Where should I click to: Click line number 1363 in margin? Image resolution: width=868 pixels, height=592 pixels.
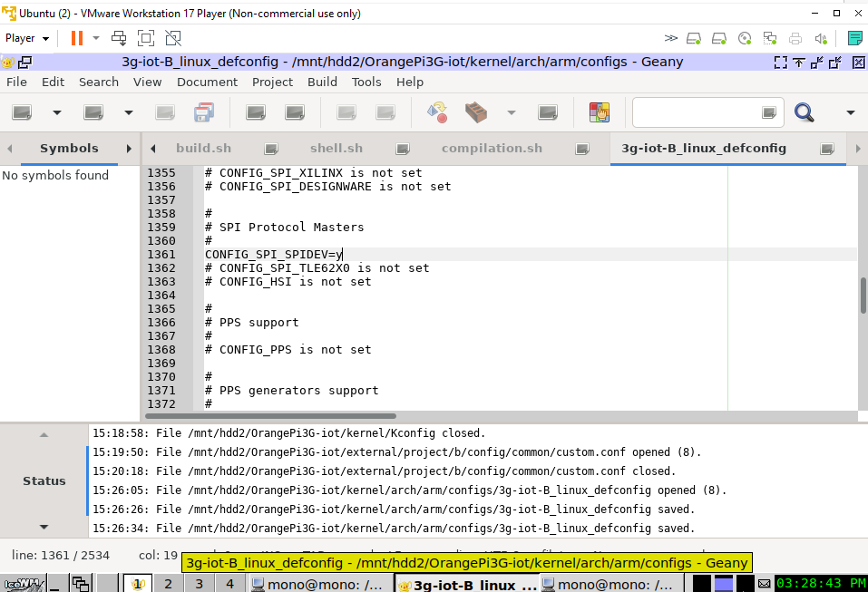click(161, 282)
